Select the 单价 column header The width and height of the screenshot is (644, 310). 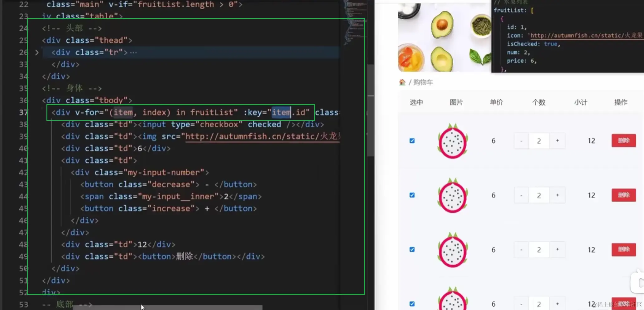(496, 102)
